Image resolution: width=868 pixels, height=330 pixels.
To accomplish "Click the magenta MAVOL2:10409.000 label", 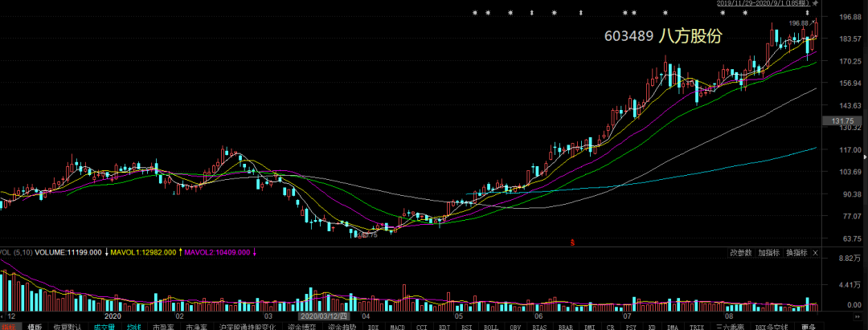I will click(x=218, y=253).
